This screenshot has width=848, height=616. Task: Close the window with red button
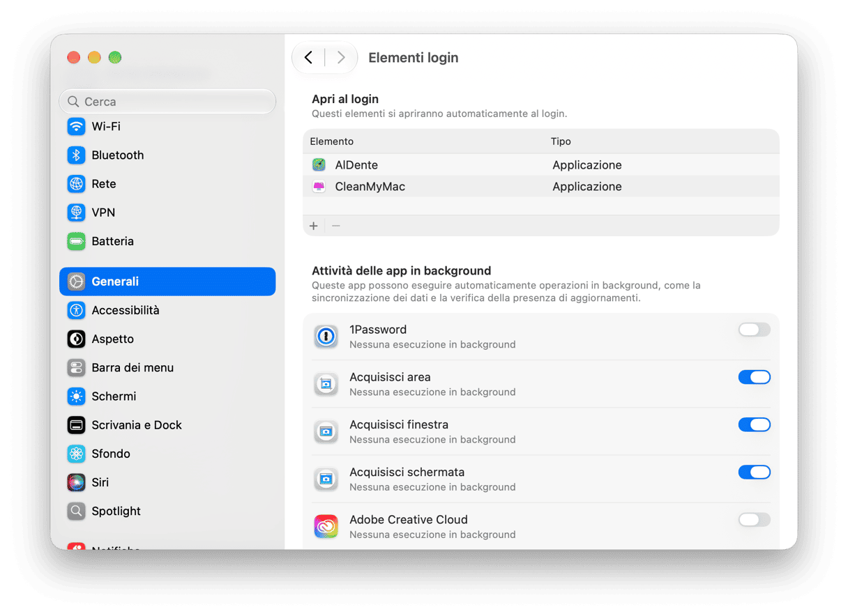coord(73,57)
